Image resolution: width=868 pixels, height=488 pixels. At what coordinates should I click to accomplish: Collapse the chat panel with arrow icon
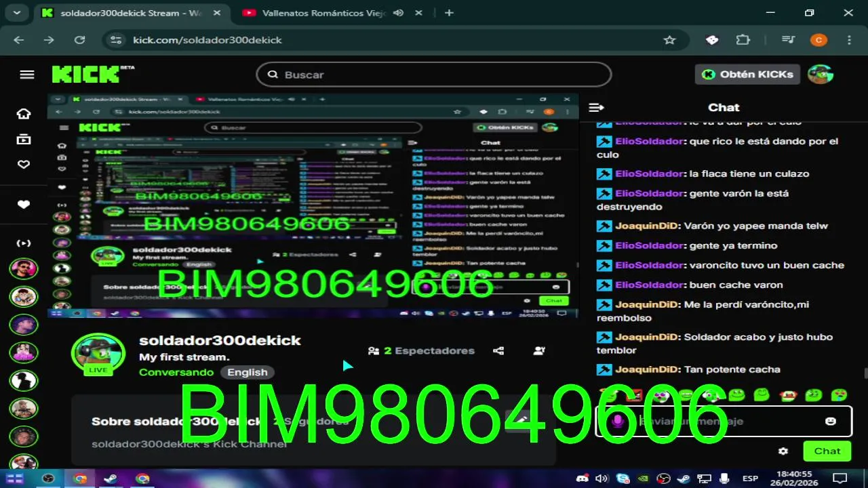pos(596,107)
